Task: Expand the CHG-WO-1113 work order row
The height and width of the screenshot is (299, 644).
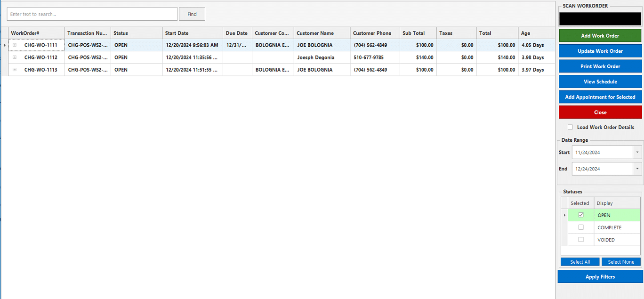Action: click(x=15, y=70)
